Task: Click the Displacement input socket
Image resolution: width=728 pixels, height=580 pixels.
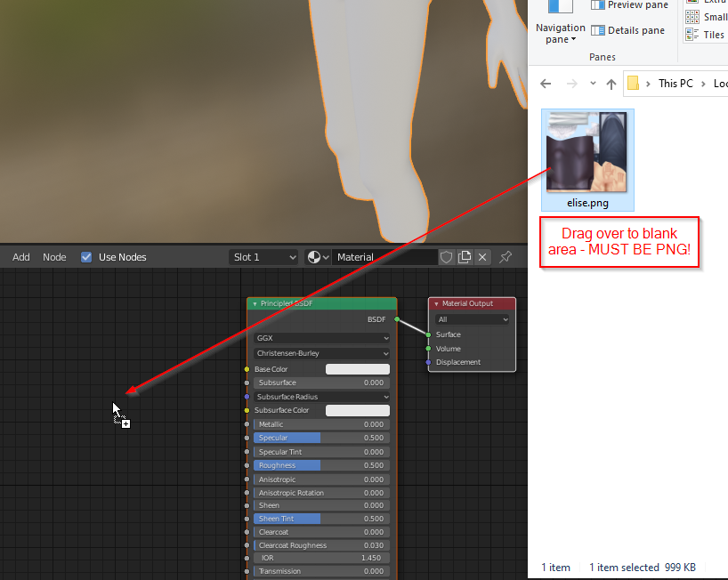Action: click(429, 362)
